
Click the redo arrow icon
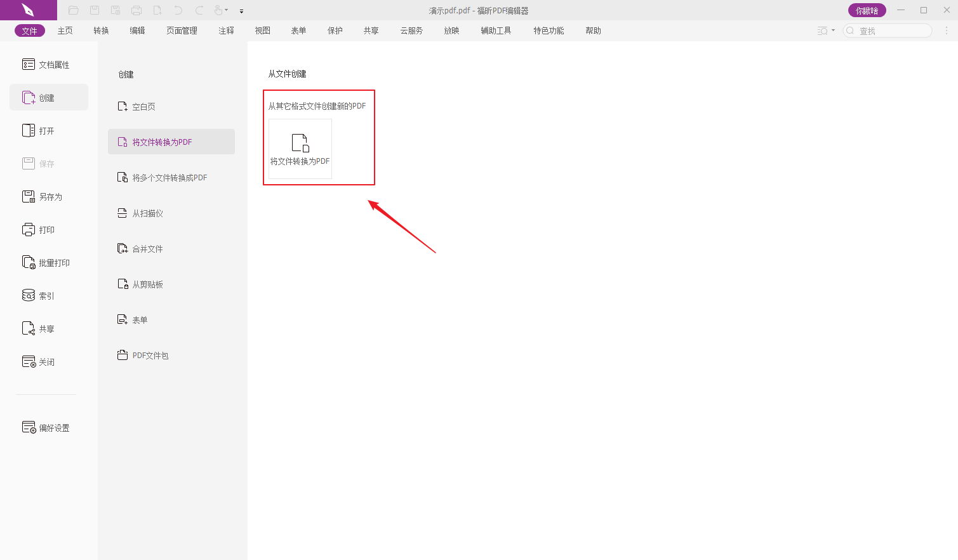tap(199, 10)
